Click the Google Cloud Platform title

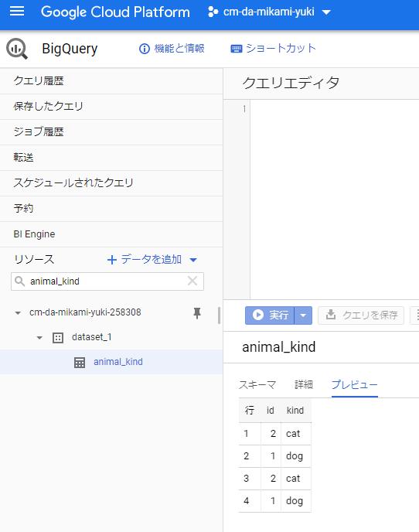coord(115,12)
